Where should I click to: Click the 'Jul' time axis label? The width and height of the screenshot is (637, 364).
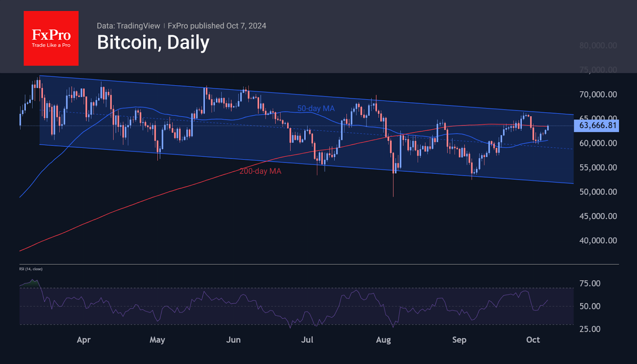click(307, 340)
